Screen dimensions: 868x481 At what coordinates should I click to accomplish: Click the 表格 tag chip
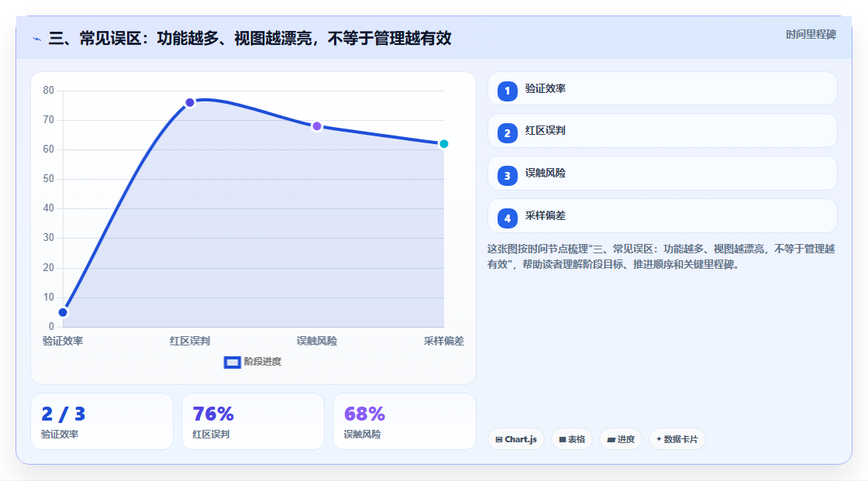[x=572, y=439]
